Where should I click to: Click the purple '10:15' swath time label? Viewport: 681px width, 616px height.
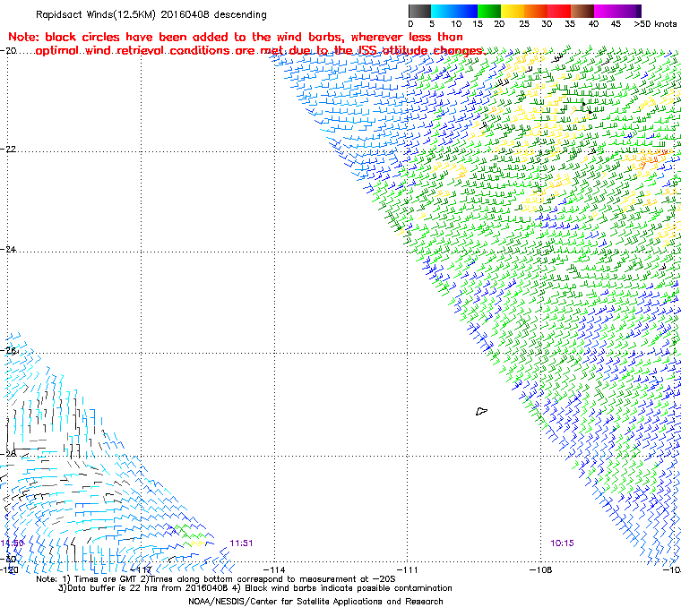coord(562,543)
